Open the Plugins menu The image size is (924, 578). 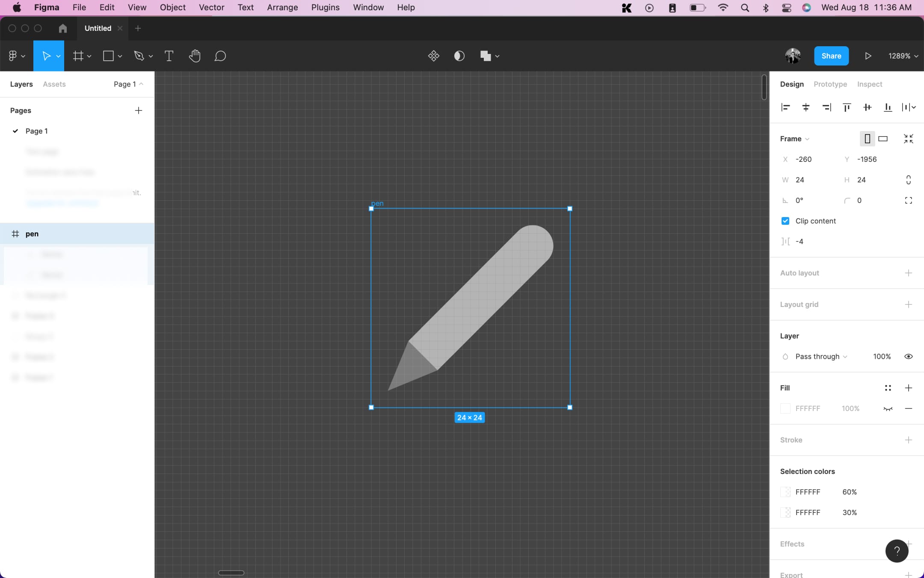325,7
